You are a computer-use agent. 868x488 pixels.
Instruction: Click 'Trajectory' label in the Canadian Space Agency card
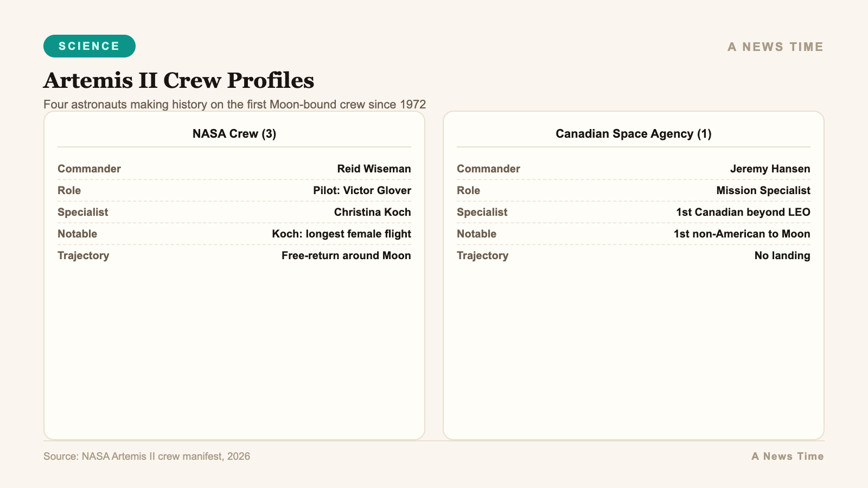482,255
